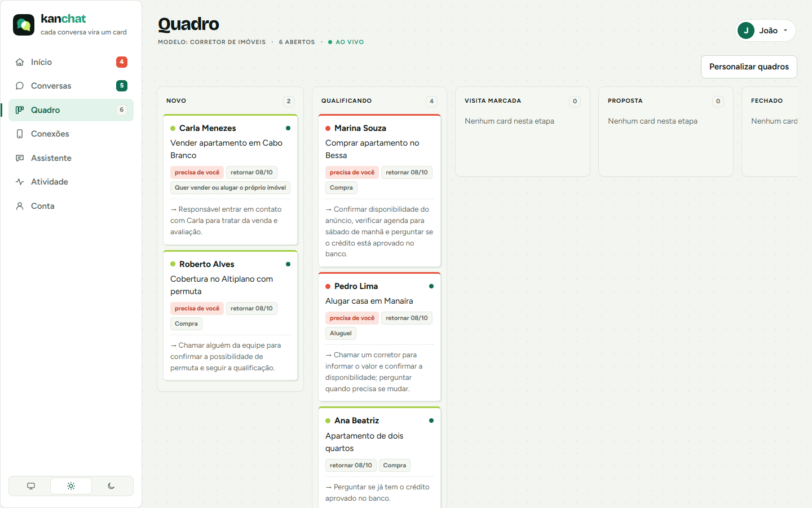Viewport: 812px width, 508px height.
Task: Click the FECHADO column header
Action: click(x=767, y=101)
